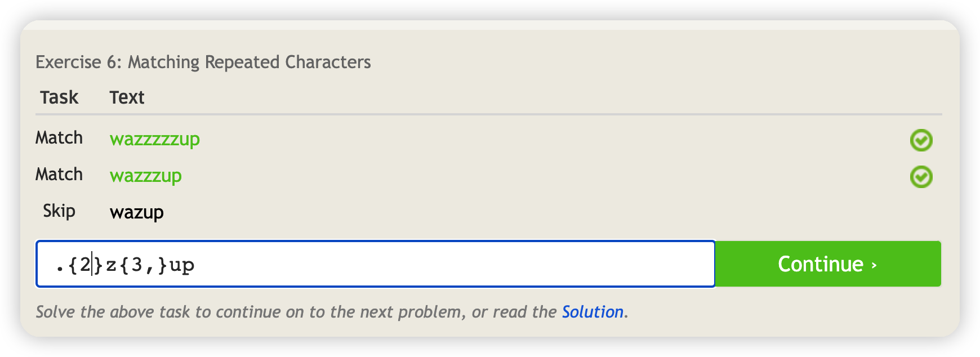Image resolution: width=980 pixels, height=357 pixels.
Task: Click the Match label for wazzzzzup
Action: coord(59,138)
